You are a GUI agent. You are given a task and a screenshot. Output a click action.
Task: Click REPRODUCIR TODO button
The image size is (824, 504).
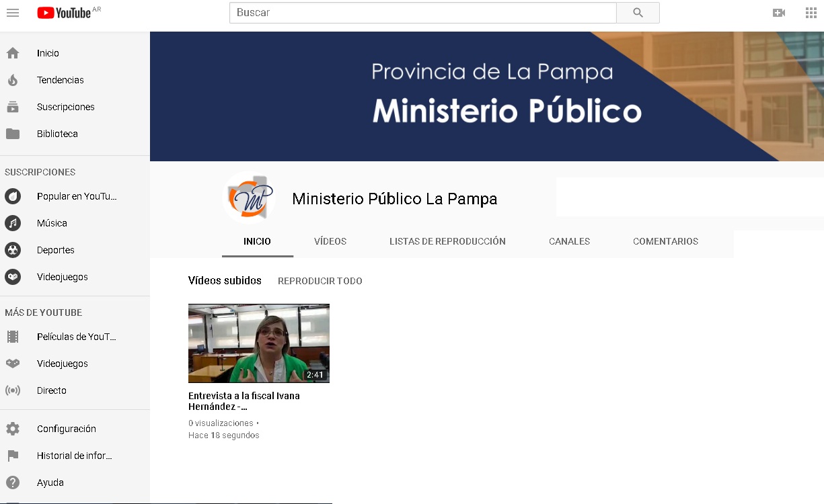click(x=320, y=281)
